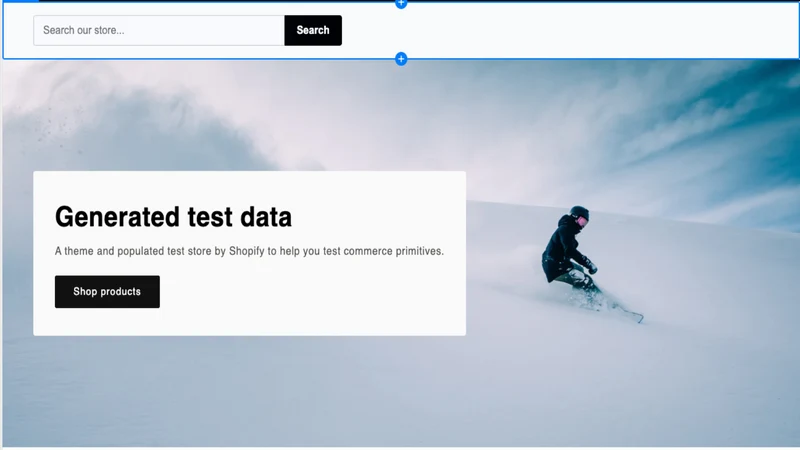Screen dimensions: 800x450
Task: Click the Shop products button
Action: [107, 291]
